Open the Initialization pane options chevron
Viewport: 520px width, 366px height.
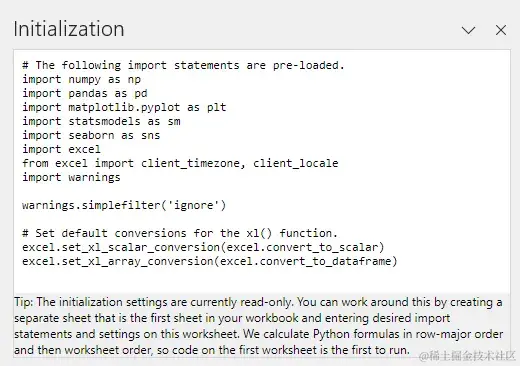[468, 30]
